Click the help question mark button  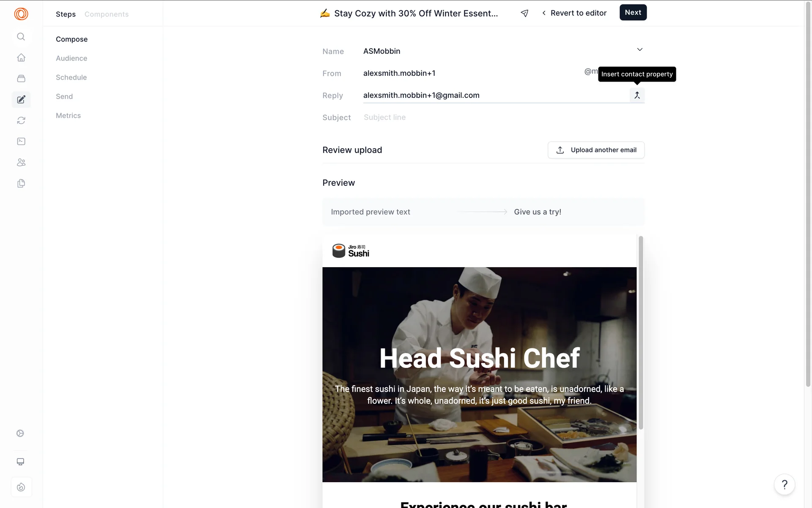pyautogui.click(x=785, y=484)
